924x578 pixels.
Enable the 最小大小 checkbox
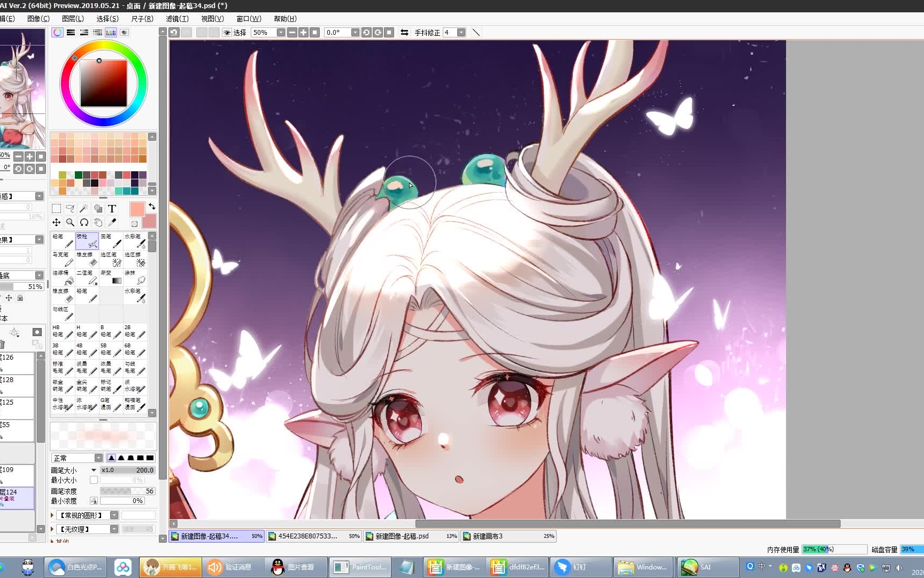click(94, 480)
